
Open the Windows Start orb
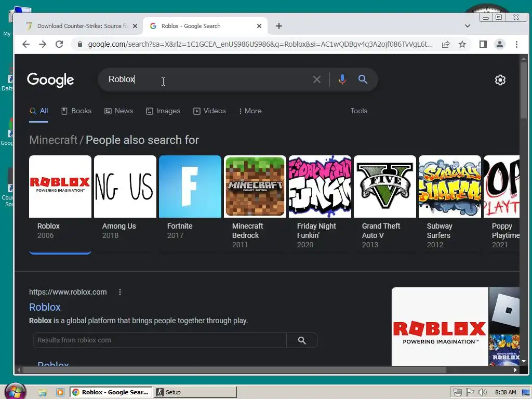(x=15, y=392)
